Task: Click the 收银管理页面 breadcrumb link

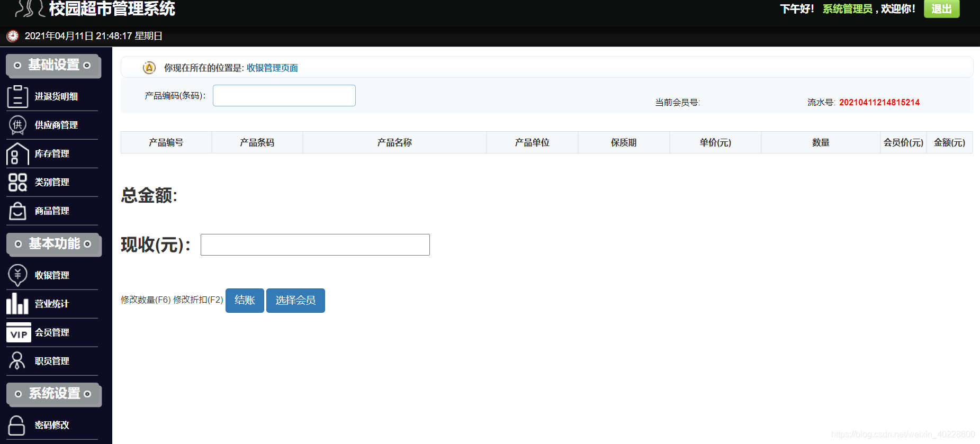Action: coord(272,68)
